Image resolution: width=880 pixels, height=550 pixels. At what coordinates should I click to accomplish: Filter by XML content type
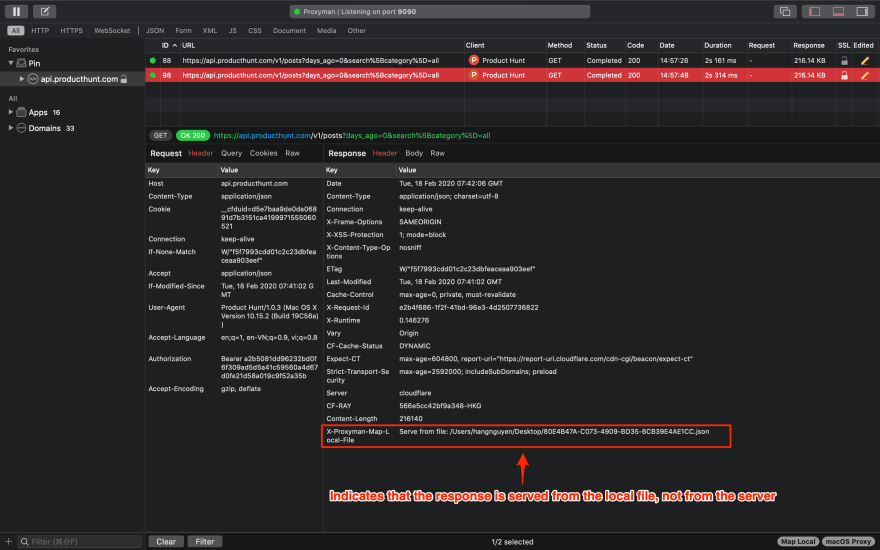click(x=210, y=30)
